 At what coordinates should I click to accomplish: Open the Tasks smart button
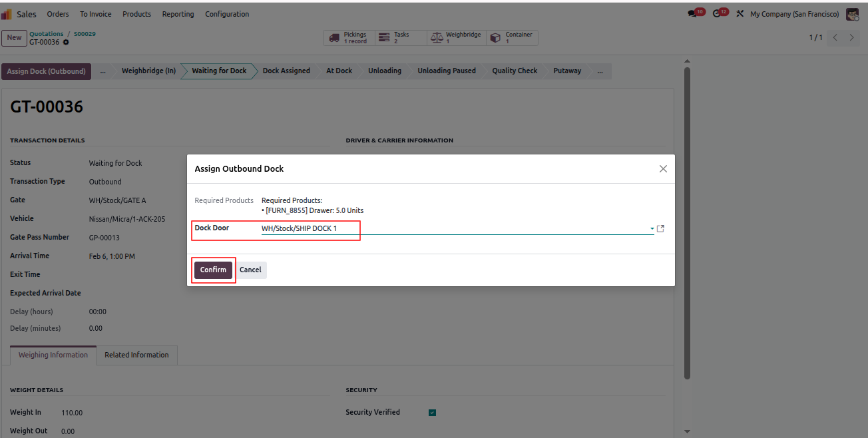[x=401, y=38]
